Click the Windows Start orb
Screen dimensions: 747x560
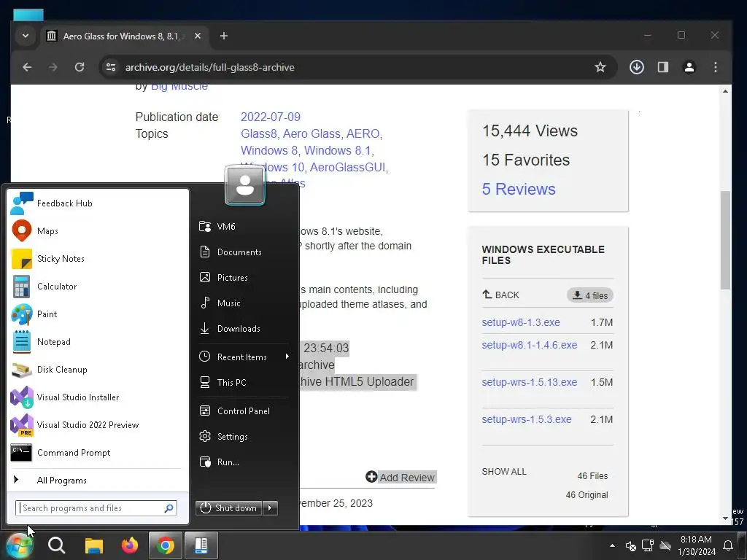[x=20, y=545]
